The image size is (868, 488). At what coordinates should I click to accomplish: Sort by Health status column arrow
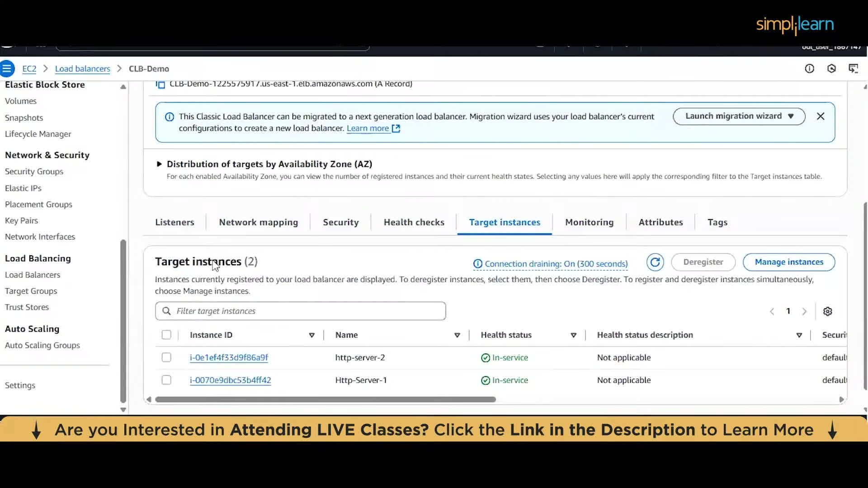coord(573,335)
